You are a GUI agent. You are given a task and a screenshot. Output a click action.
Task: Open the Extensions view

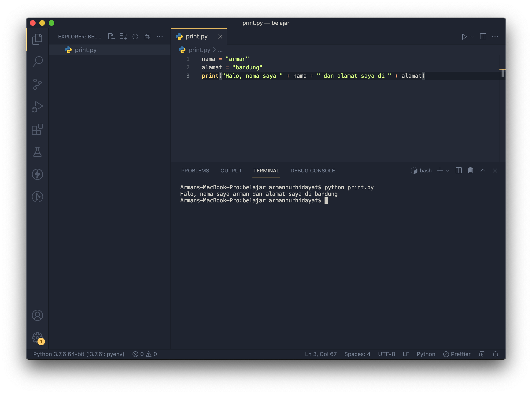(38, 130)
